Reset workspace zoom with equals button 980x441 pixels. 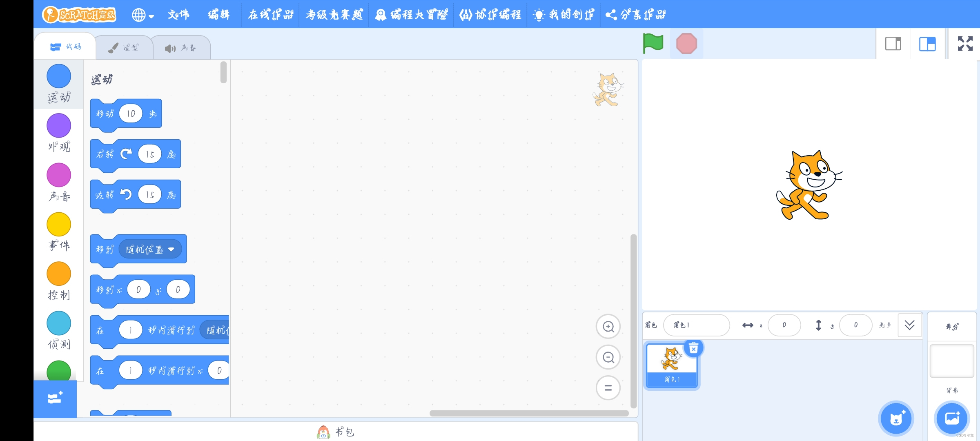click(x=608, y=388)
